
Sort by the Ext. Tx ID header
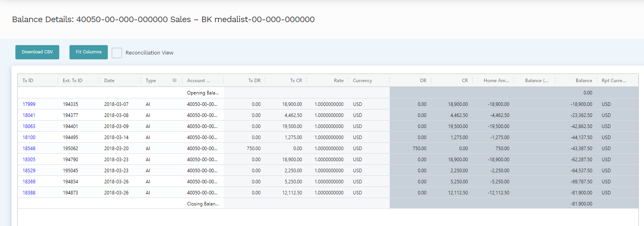tap(73, 81)
